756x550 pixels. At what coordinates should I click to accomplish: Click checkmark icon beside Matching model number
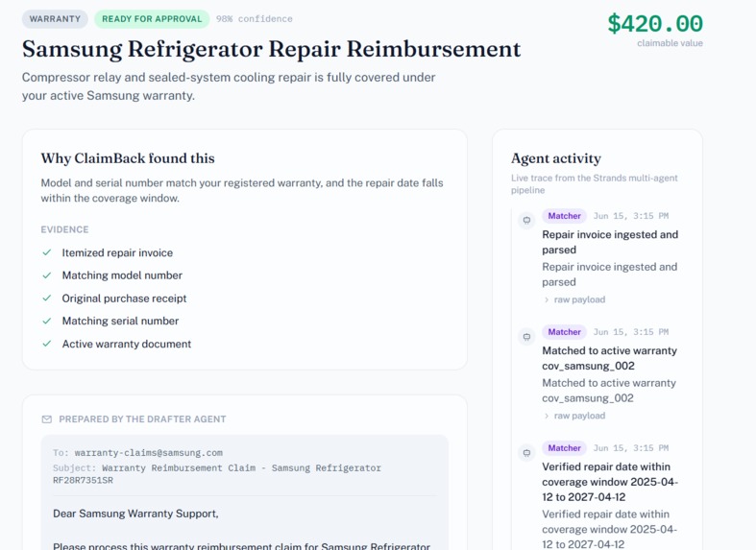click(47, 275)
